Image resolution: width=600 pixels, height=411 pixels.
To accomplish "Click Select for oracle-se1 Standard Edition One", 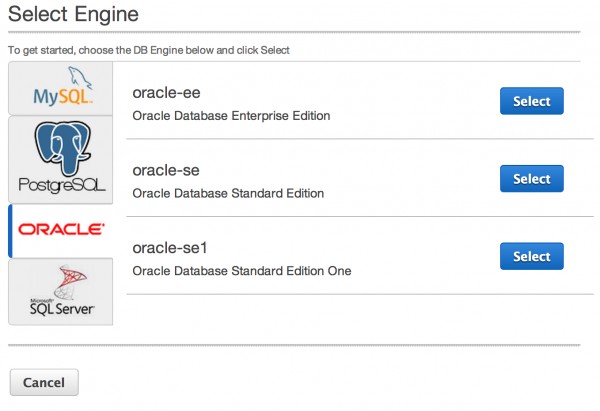I will point(532,256).
